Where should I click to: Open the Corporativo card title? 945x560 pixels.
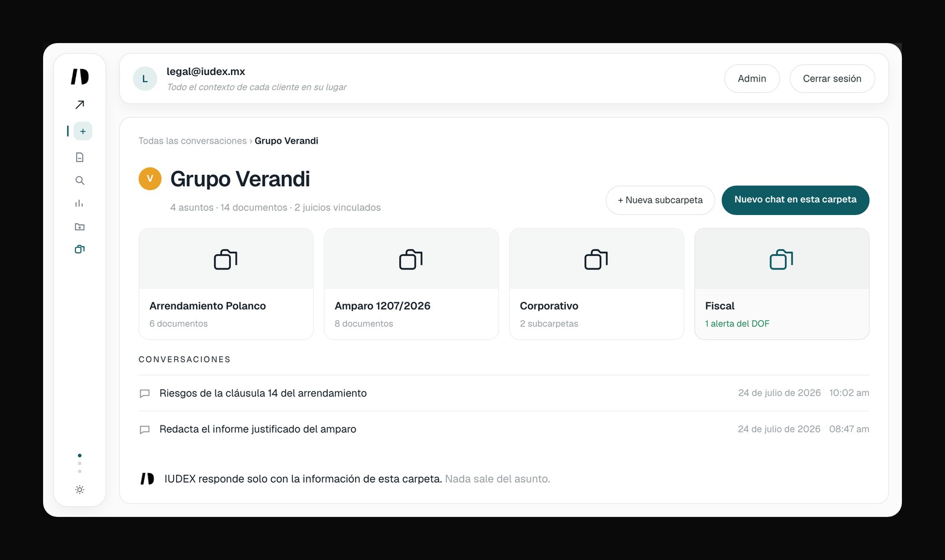549,306
